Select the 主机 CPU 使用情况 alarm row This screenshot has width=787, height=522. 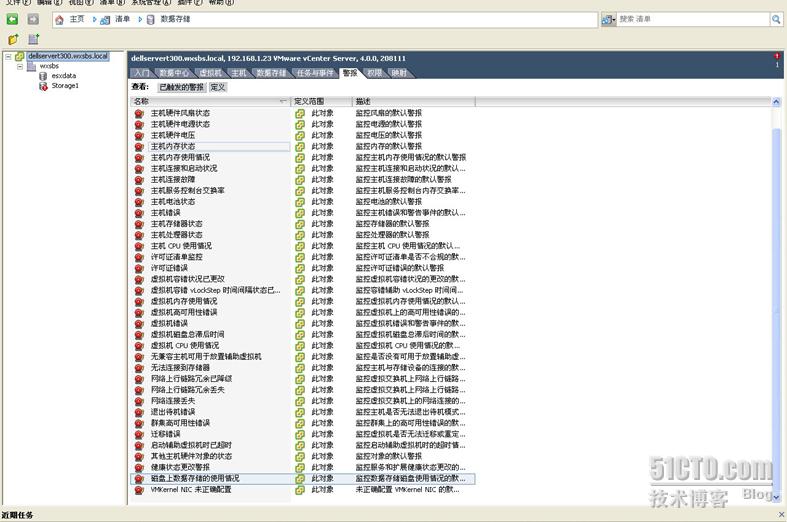pyautogui.click(x=302, y=246)
